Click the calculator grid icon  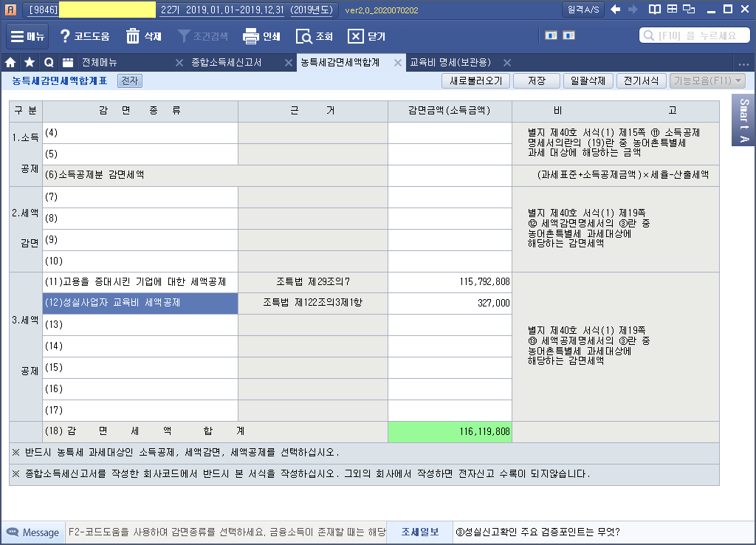[672, 9]
